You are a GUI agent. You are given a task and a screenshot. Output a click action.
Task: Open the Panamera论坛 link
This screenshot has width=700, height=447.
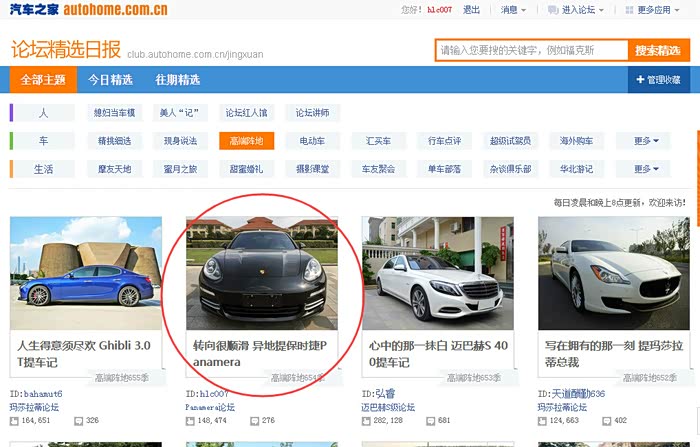[210, 407]
